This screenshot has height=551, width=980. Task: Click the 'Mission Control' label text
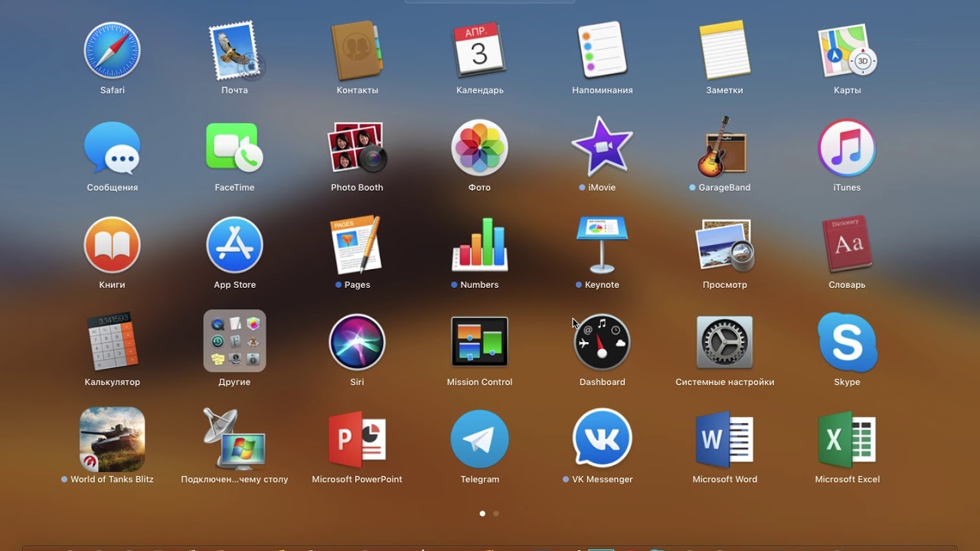pos(480,382)
